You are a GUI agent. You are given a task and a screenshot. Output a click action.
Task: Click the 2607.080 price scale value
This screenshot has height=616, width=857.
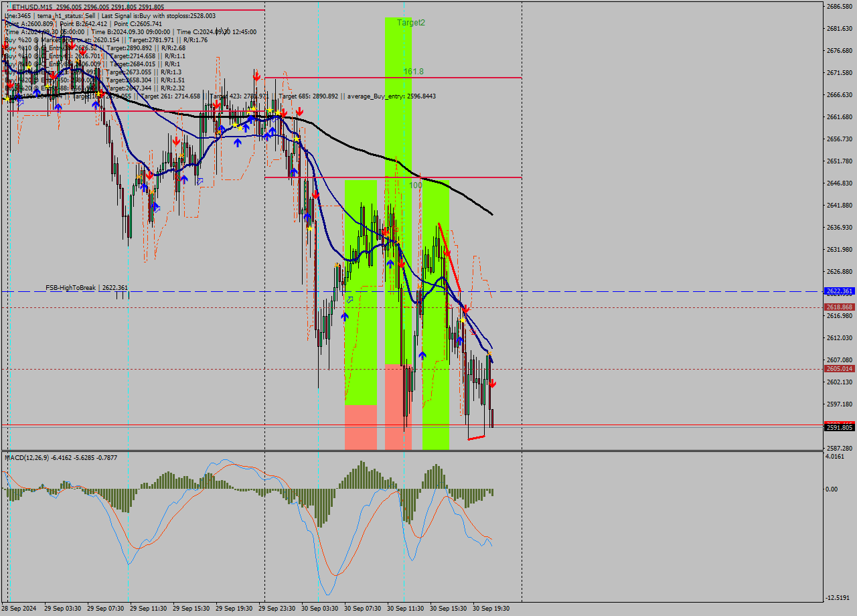pyautogui.click(x=840, y=360)
